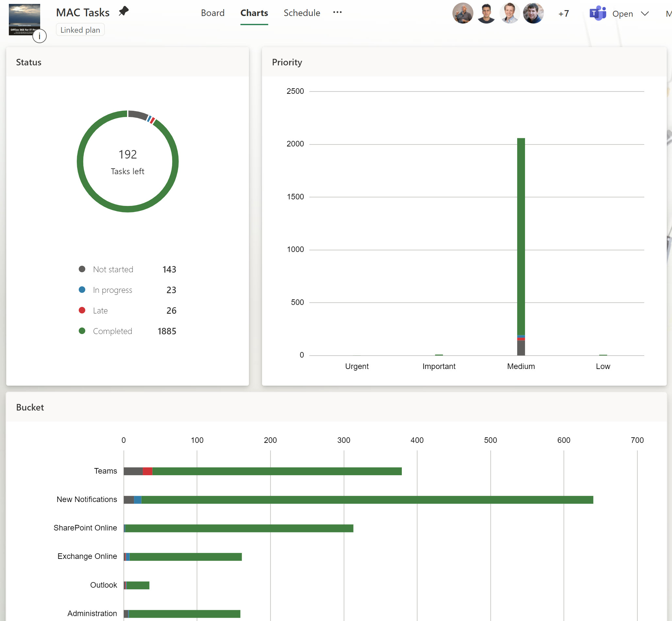Screen dimensions: 672x621
Task: Expand the Open dropdown chevron
Action: pos(645,14)
